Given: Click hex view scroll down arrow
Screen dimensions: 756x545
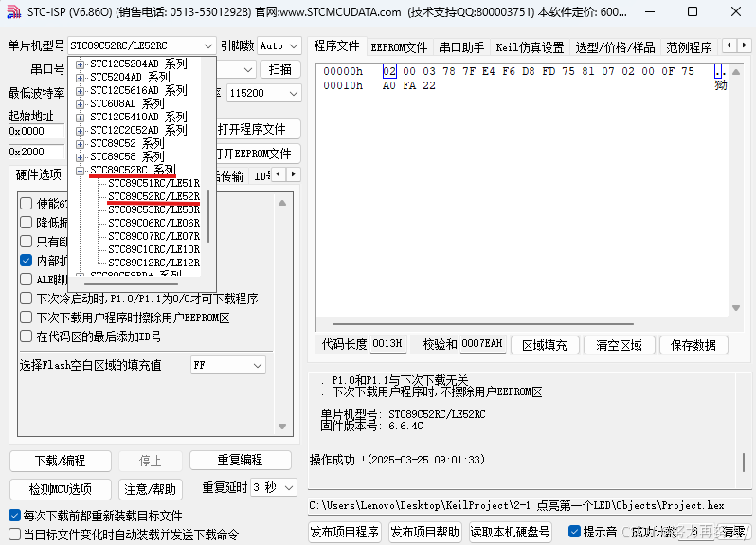Looking at the screenshot, I should (736, 308).
